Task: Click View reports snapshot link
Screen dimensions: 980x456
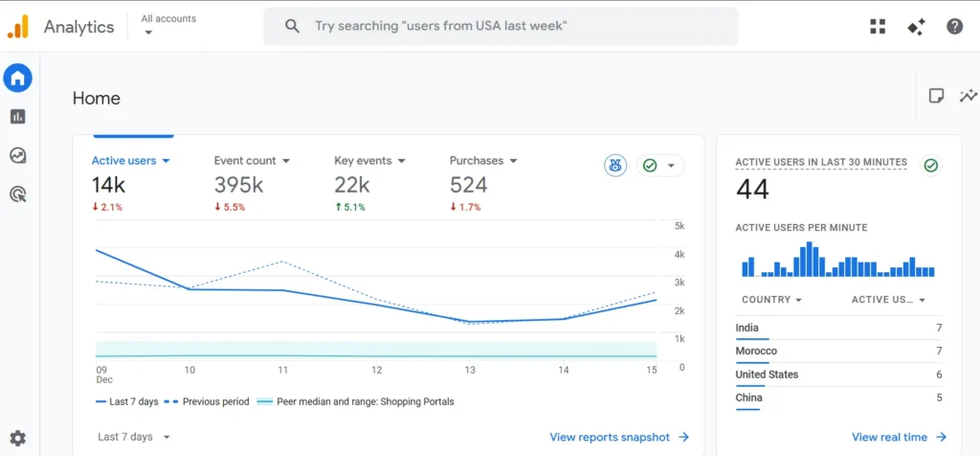Action: pyautogui.click(x=619, y=437)
